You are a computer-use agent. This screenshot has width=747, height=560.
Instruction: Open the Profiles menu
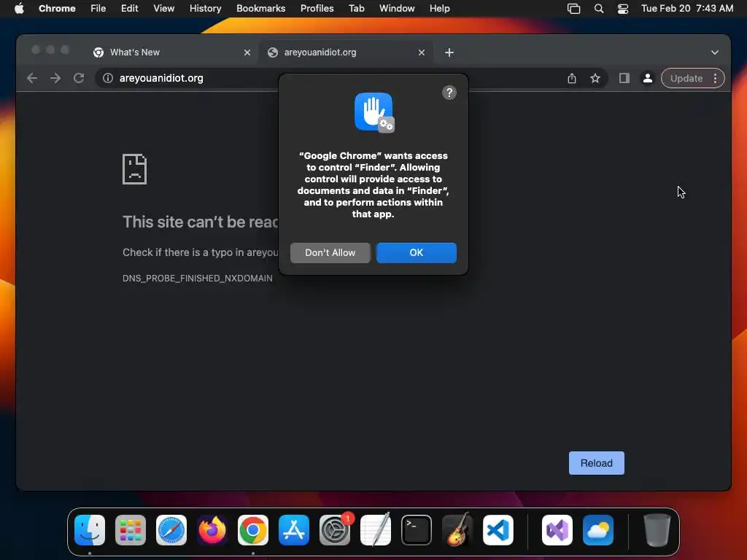[x=317, y=9]
